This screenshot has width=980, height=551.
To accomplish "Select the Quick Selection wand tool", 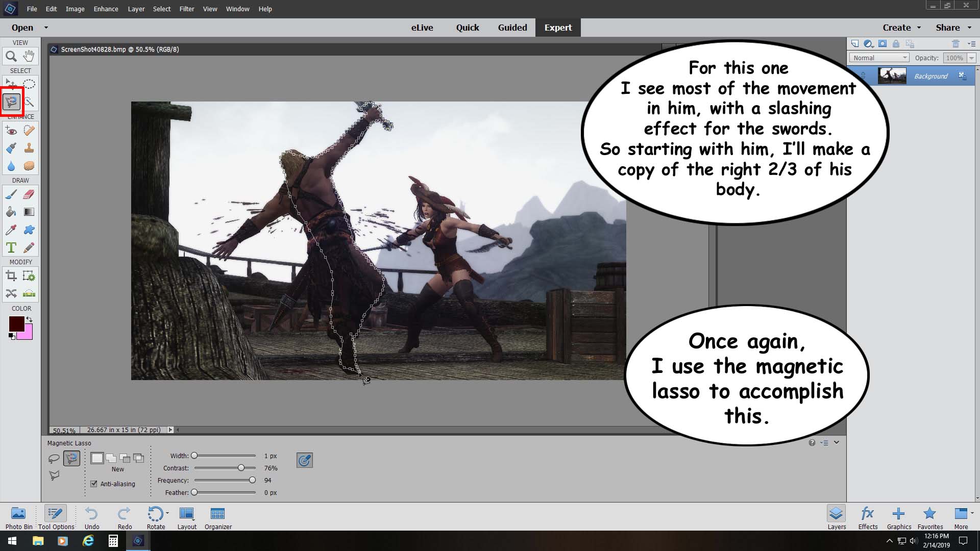I will [x=29, y=102].
